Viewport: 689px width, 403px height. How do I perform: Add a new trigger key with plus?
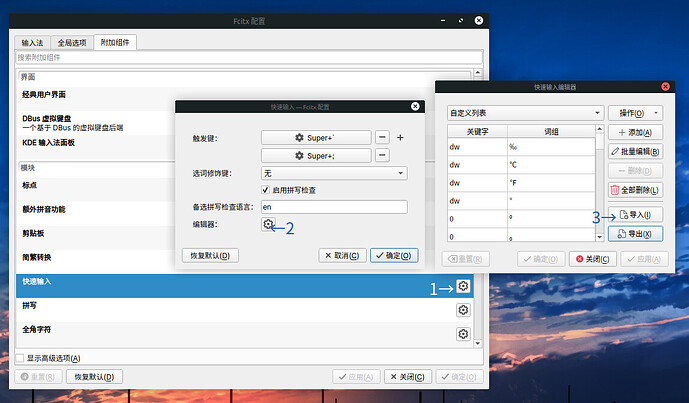[x=400, y=138]
